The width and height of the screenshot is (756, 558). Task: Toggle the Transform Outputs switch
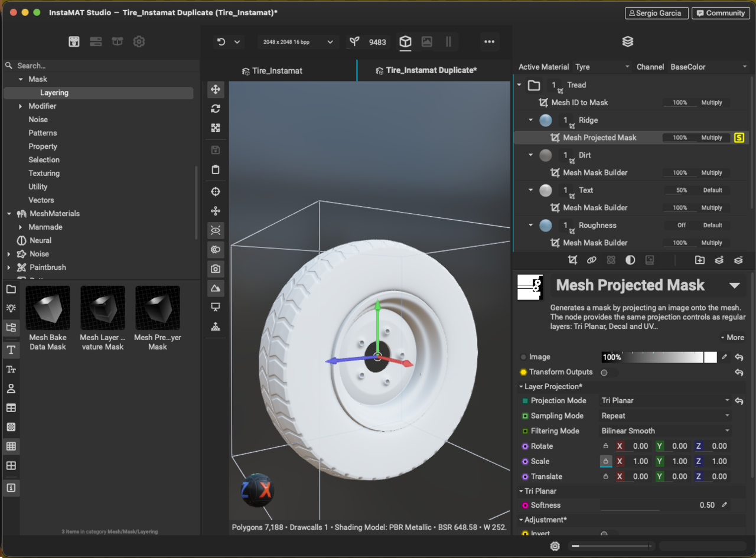click(x=608, y=373)
